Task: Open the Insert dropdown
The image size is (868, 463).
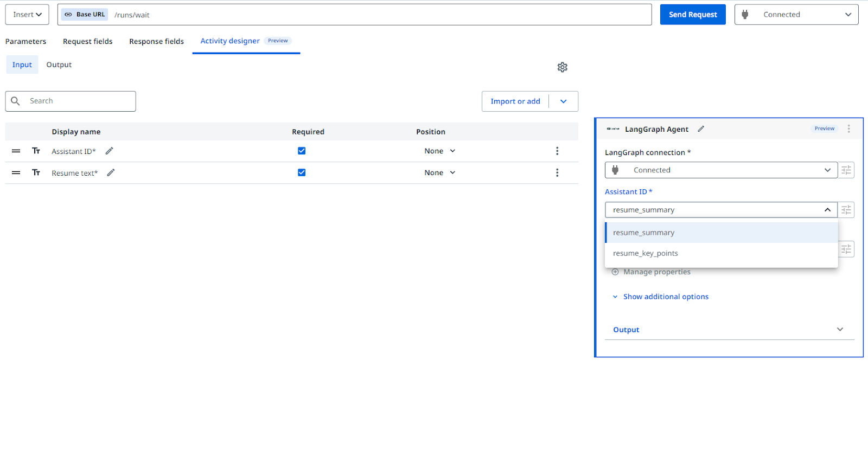Action: [27, 15]
